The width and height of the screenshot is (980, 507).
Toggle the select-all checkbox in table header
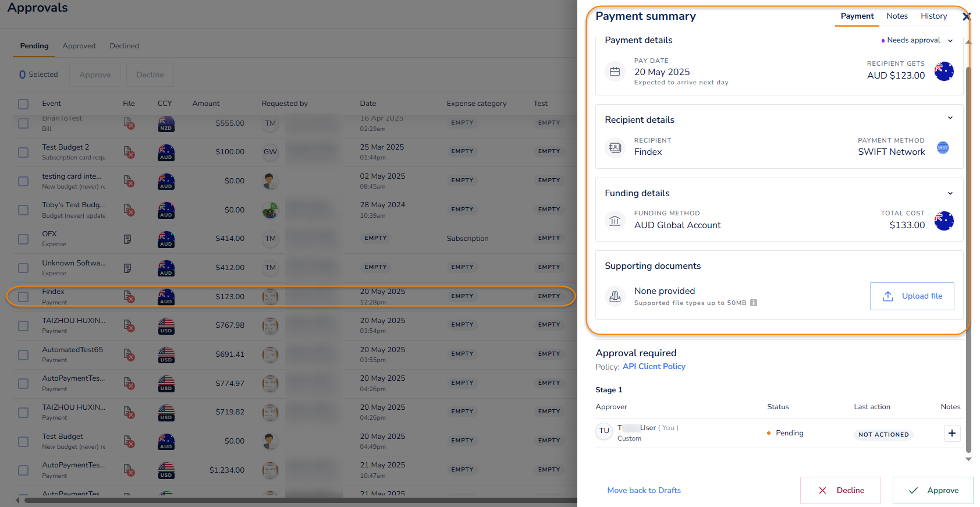[23, 104]
